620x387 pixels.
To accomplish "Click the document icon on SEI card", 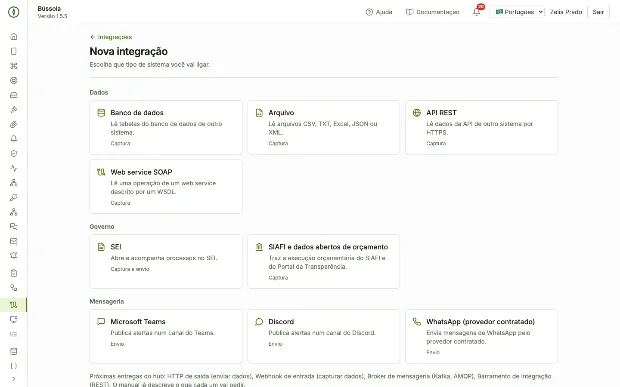I will coord(101,247).
